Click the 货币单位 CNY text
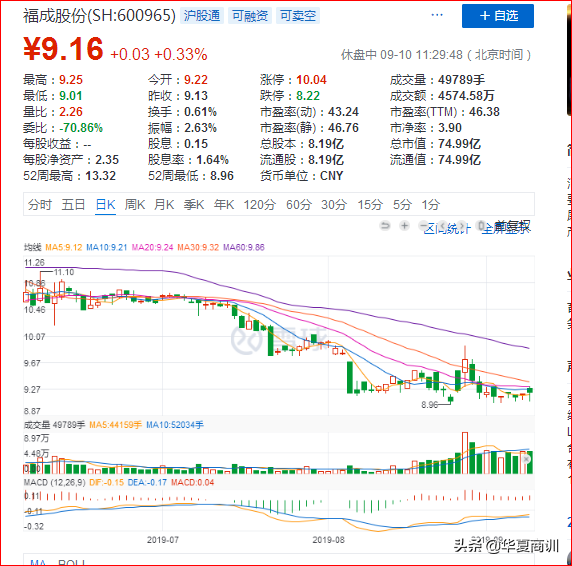This screenshot has width=572, height=566. 331,176
